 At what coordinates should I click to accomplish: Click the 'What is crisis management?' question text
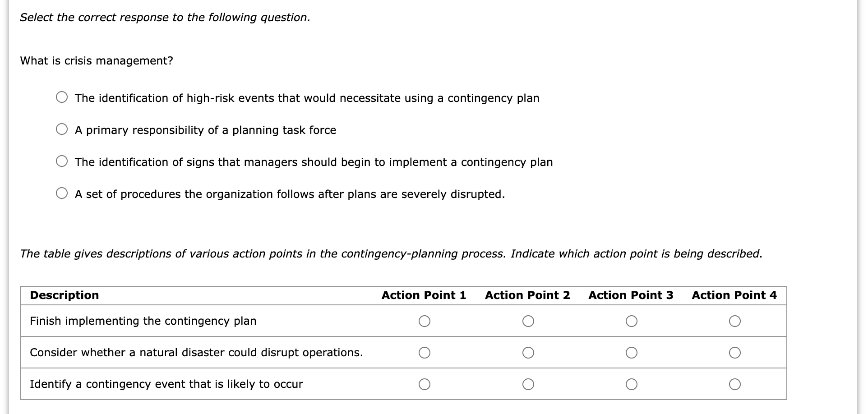pos(97,60)
